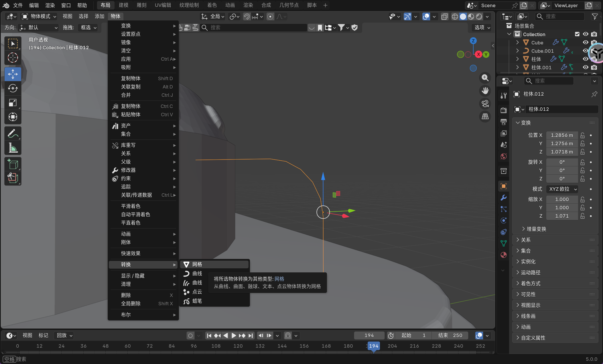Image resolution: width=603 pixels, height=364 pixels.
Task: Open the XYZ 欧拉 rotation mode dropdown
Action: [x=562, y=189]
